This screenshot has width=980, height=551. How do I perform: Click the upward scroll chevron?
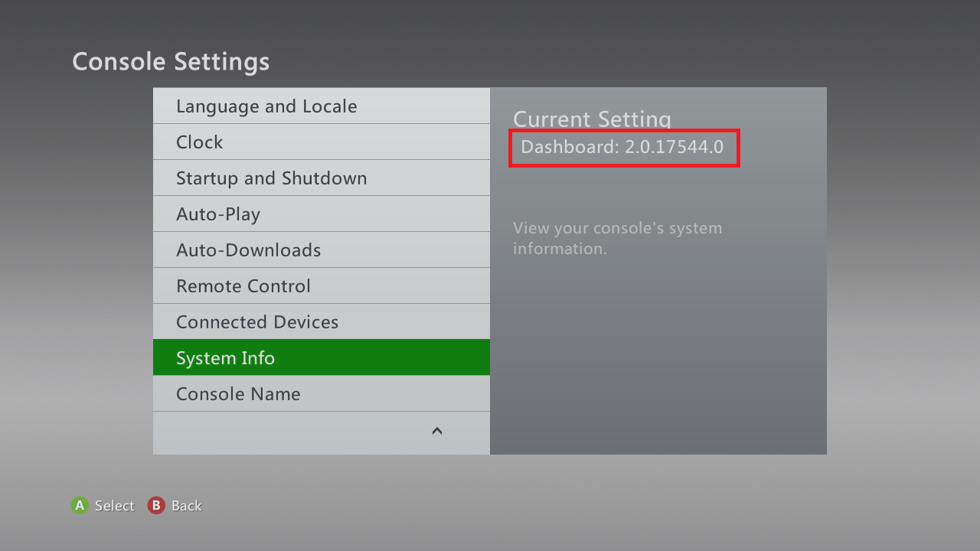437,430
